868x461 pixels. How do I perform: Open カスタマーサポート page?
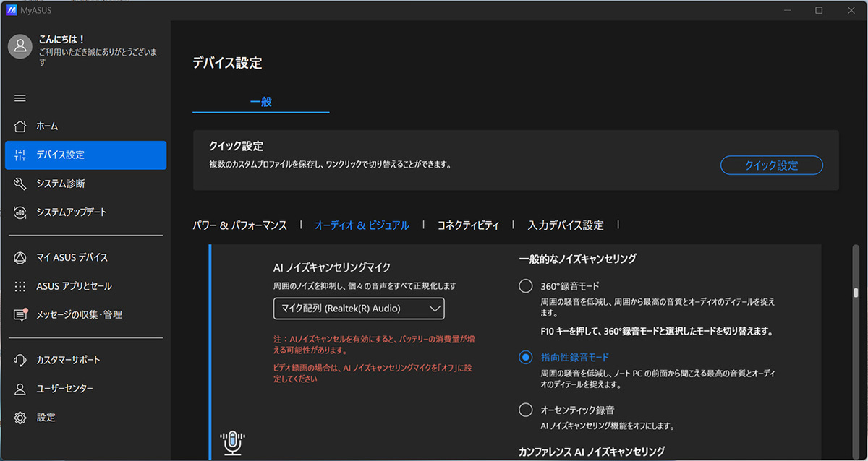coord(85,360)
